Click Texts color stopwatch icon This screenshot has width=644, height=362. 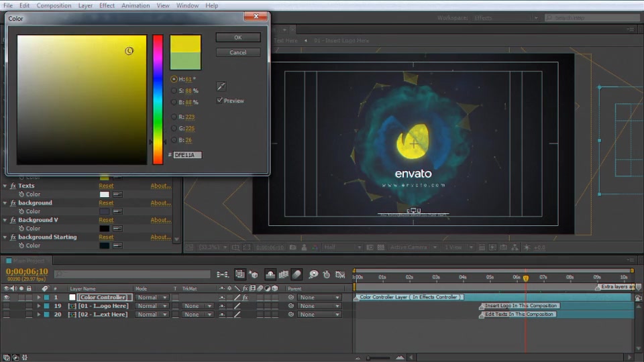tap(21, 194)
